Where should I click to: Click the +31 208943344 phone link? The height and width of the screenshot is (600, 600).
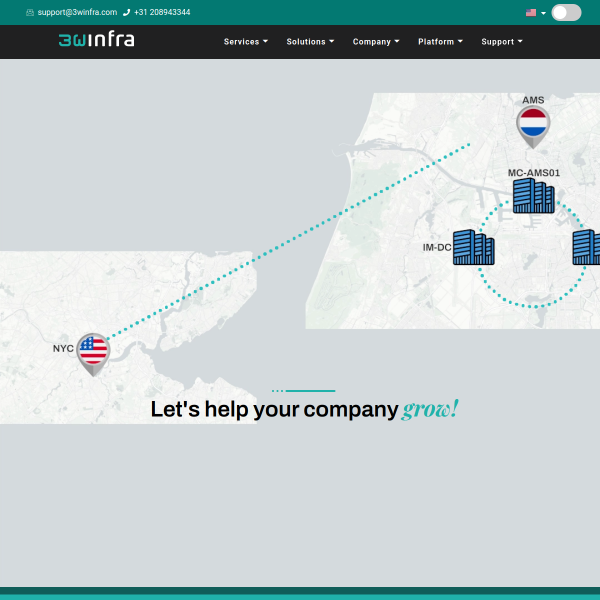point(162,12)
